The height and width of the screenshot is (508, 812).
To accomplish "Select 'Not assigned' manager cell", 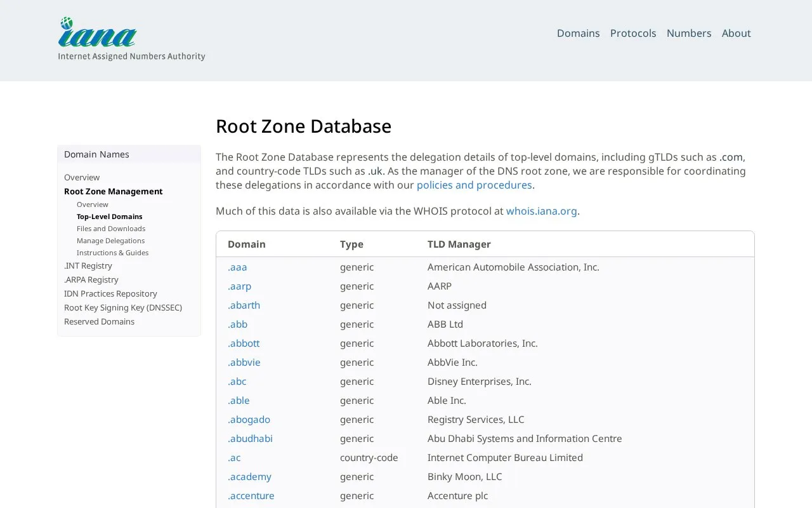I will click(x=457, y=305).
